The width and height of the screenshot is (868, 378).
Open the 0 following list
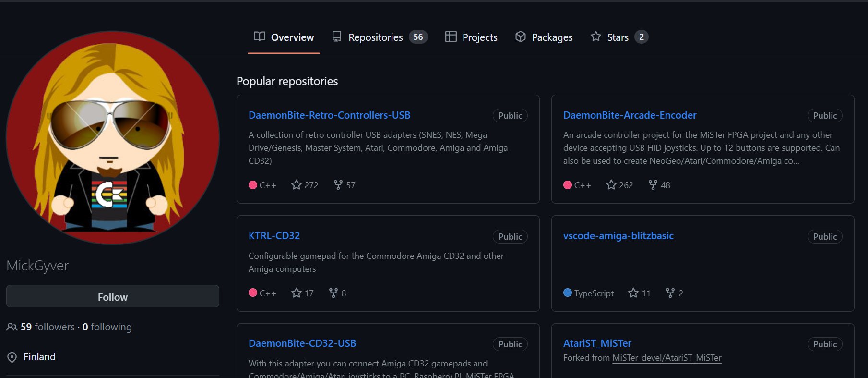pos(107,327)
